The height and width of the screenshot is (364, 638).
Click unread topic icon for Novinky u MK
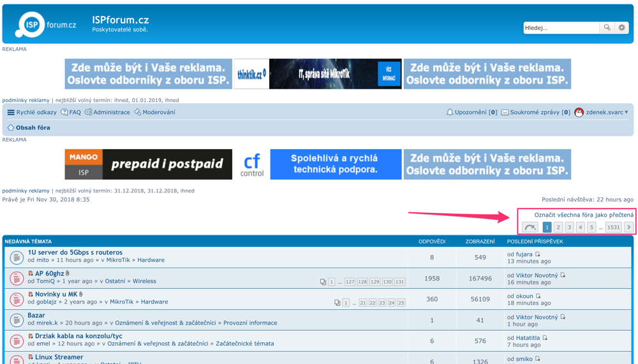pos(17,300)
